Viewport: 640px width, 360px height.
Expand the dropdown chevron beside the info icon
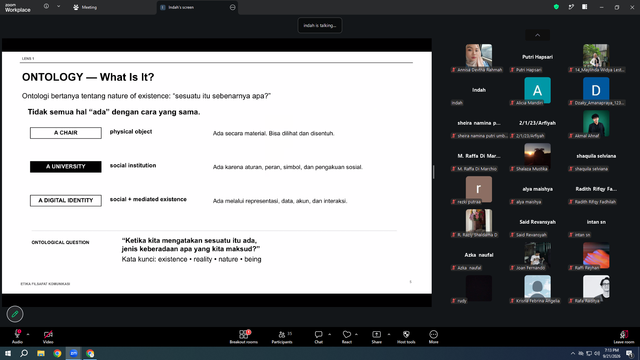click(58, 6)
